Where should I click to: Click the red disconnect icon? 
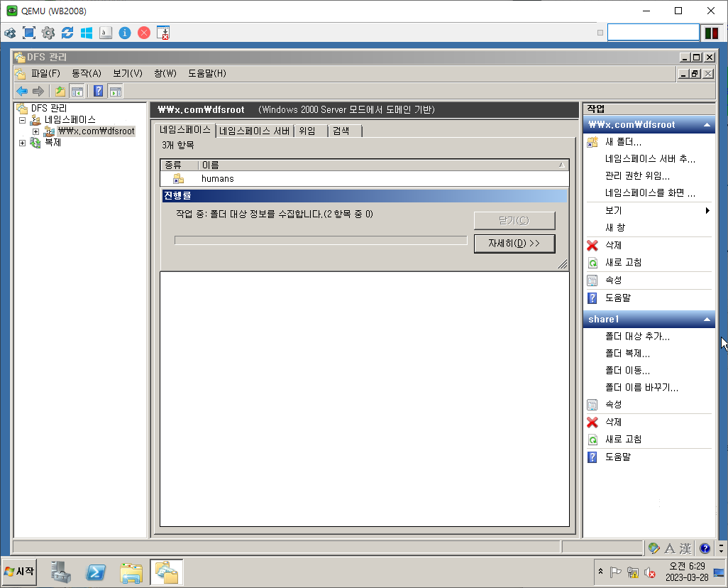pos(144,33)
